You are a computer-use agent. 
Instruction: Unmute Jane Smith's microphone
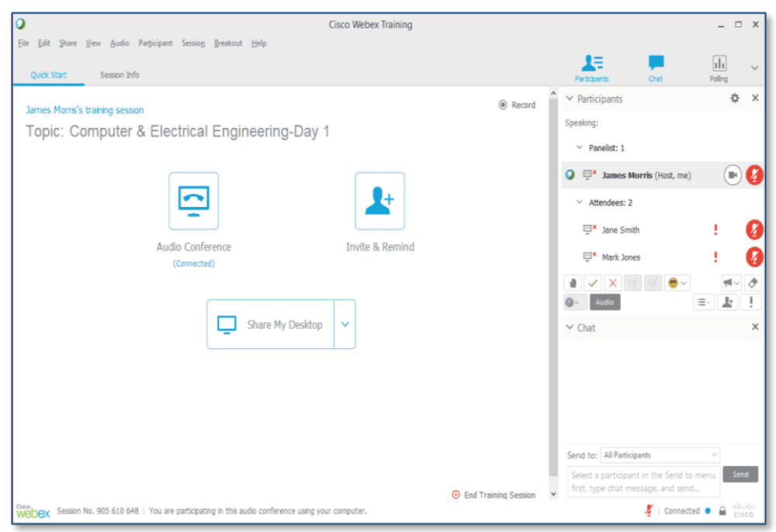[754, 230]
